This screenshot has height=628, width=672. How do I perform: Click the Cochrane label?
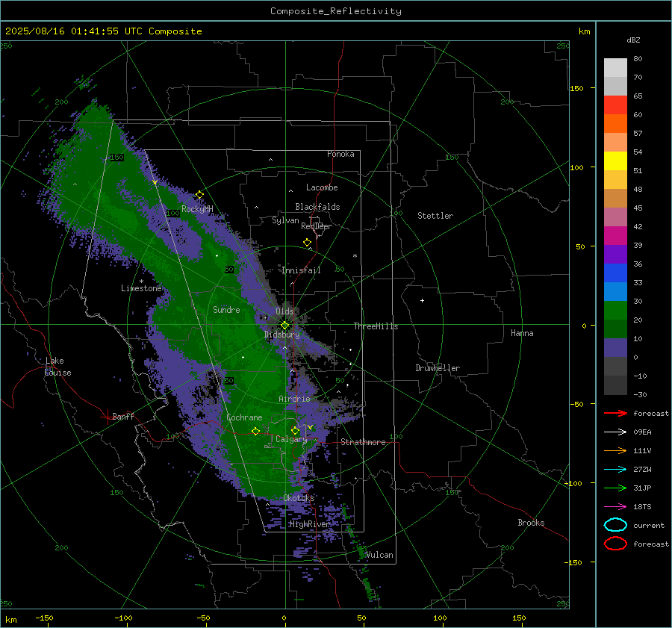pyautogui.click(x=244, y=417)
